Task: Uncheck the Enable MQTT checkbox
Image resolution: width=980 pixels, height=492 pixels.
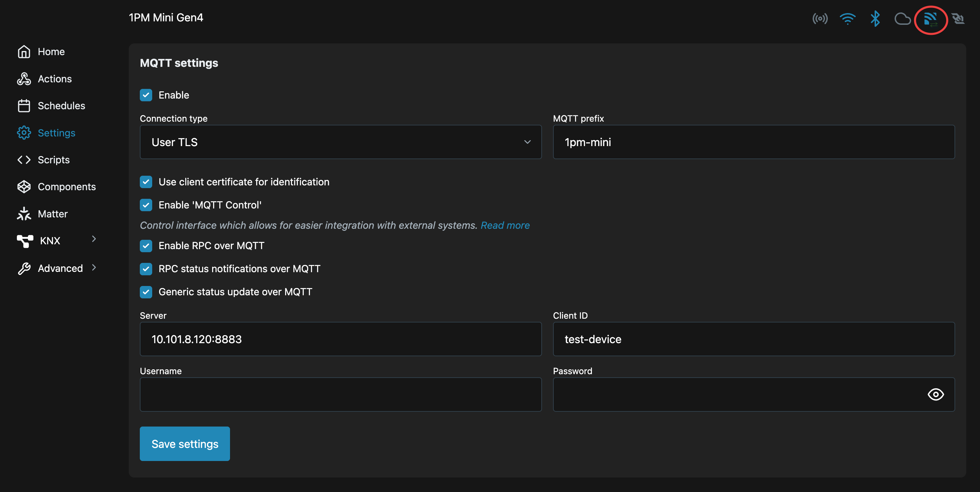Action: 146,95
